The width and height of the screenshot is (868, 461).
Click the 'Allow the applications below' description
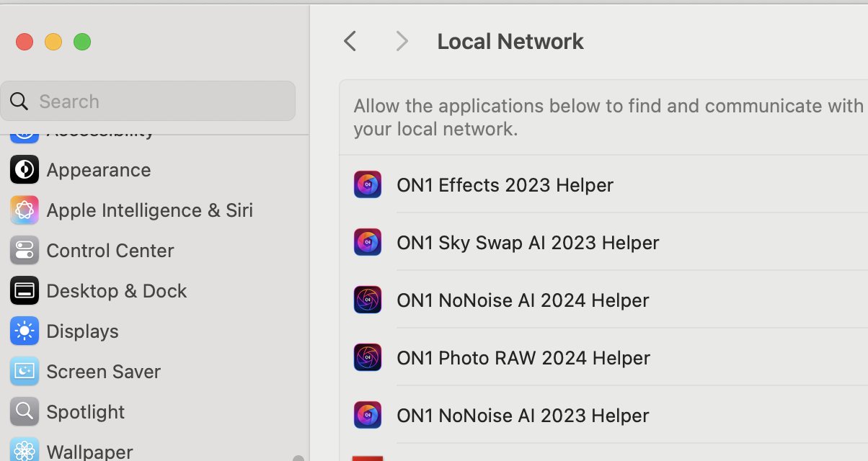(x=608, y=117)
